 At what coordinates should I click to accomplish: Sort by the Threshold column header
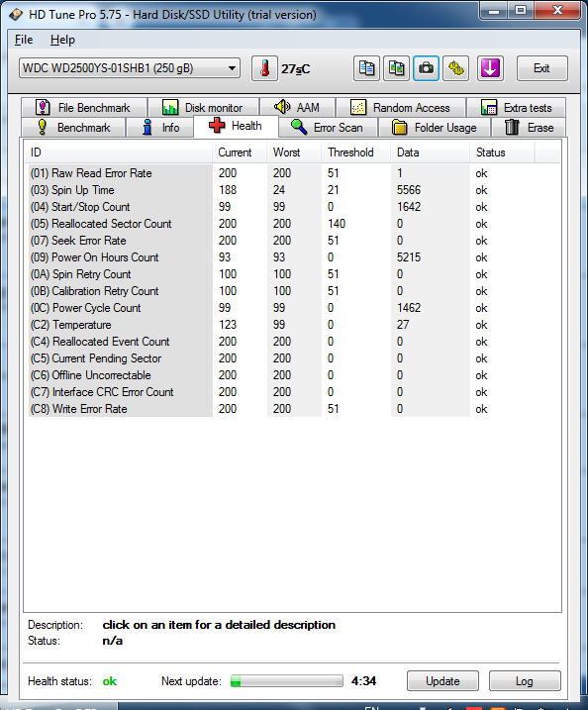356,152
